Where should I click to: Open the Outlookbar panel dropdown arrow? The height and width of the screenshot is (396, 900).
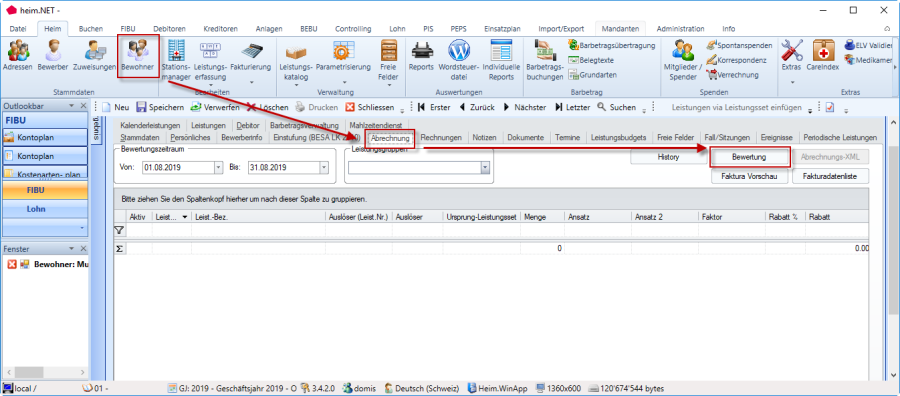point(72,106)
